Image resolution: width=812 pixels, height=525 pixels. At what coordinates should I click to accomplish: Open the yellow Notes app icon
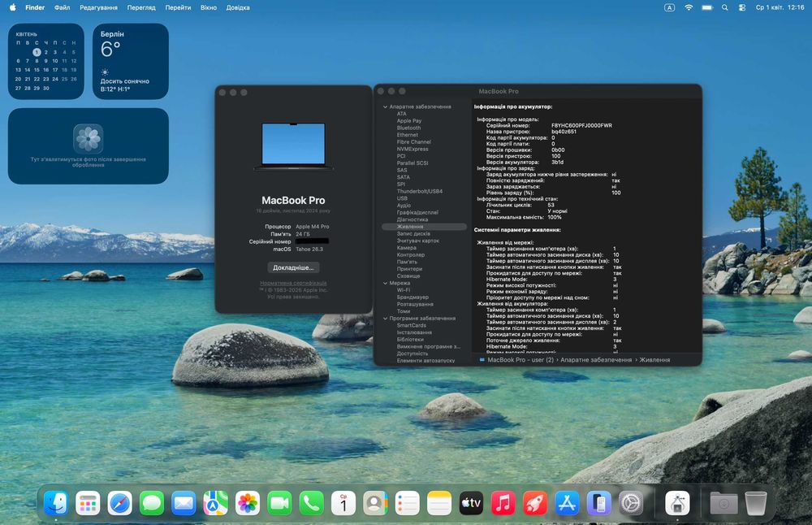coord(439,503)
